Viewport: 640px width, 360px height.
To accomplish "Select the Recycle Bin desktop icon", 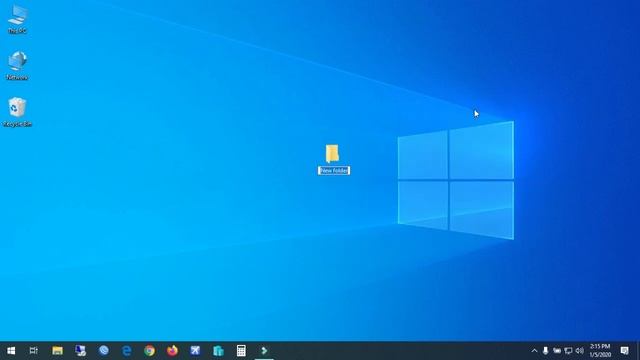I will point(17,111).
